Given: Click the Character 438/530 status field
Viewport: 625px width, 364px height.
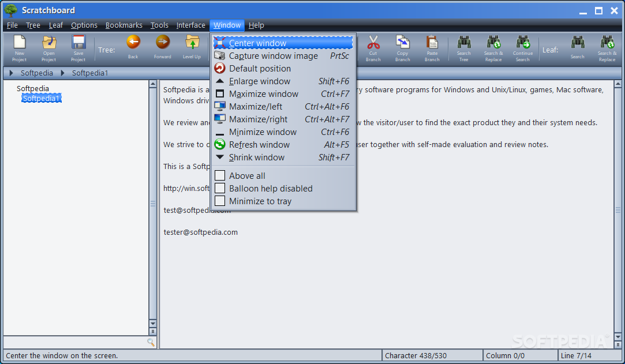Looking at the screenshot, I should (432, 356).
